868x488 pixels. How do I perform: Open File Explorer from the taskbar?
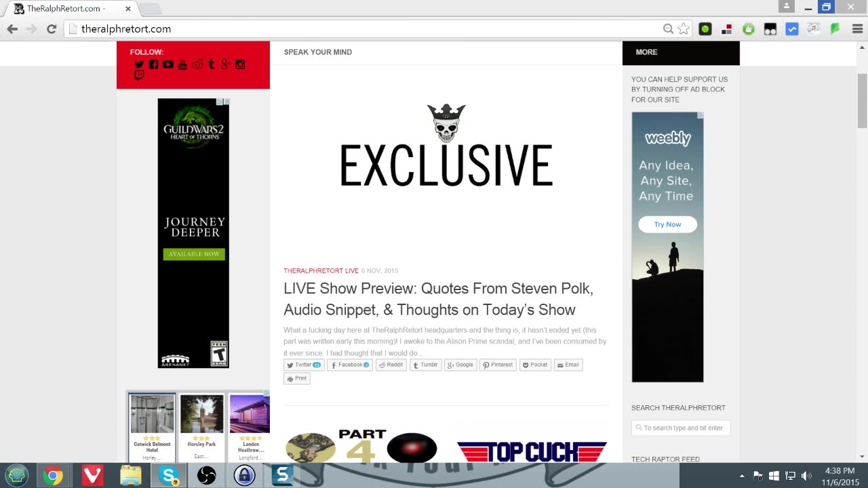130,476
